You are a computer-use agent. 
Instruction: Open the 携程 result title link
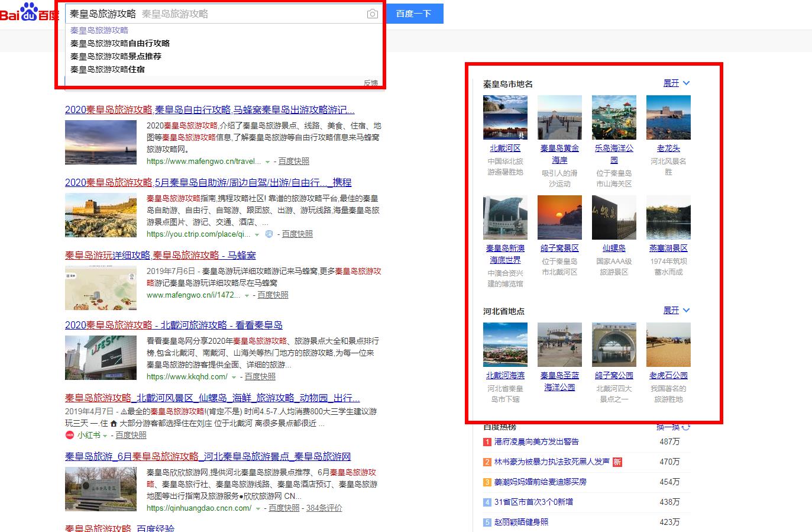208,182
